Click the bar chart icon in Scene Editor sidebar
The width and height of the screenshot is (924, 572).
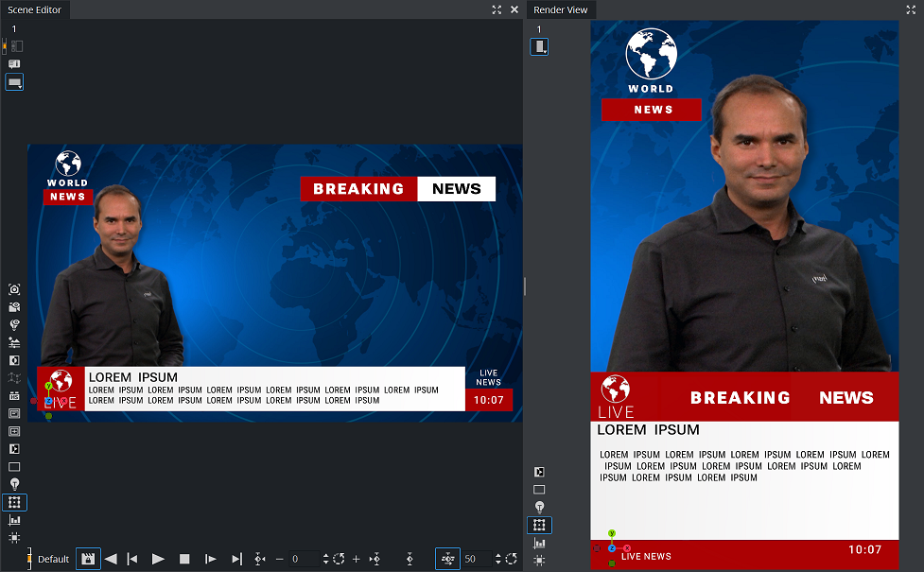(x=14, y=520)
